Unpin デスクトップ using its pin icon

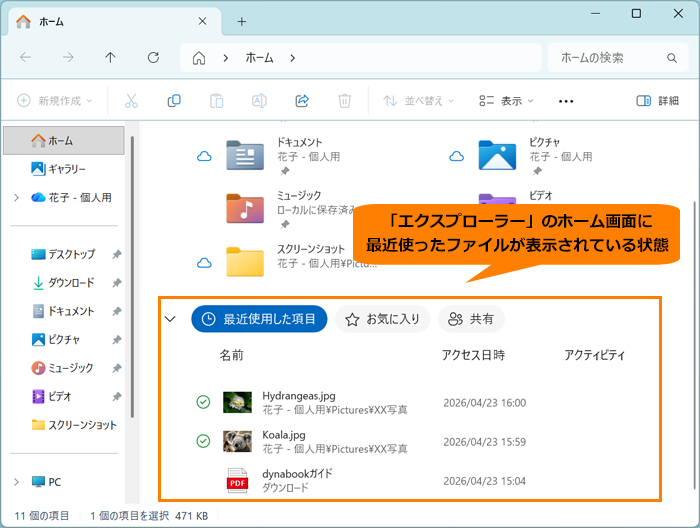tap(117, 254)
